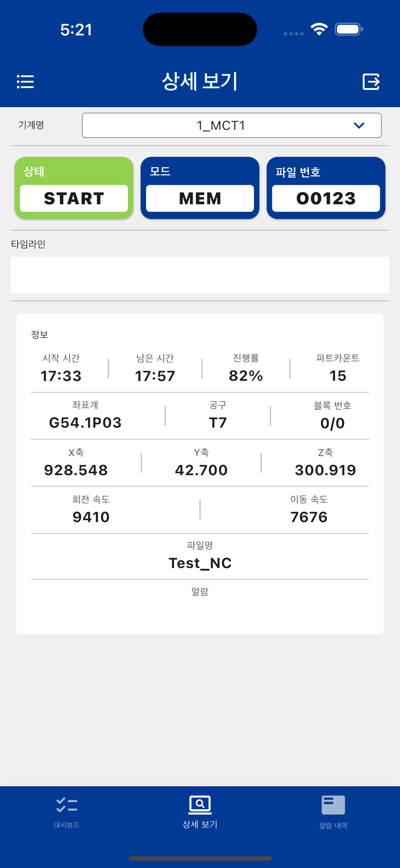The image size is (400, 868).
Task: Tap the Wi-Fi status icon
Action: [x=319, y=29]
